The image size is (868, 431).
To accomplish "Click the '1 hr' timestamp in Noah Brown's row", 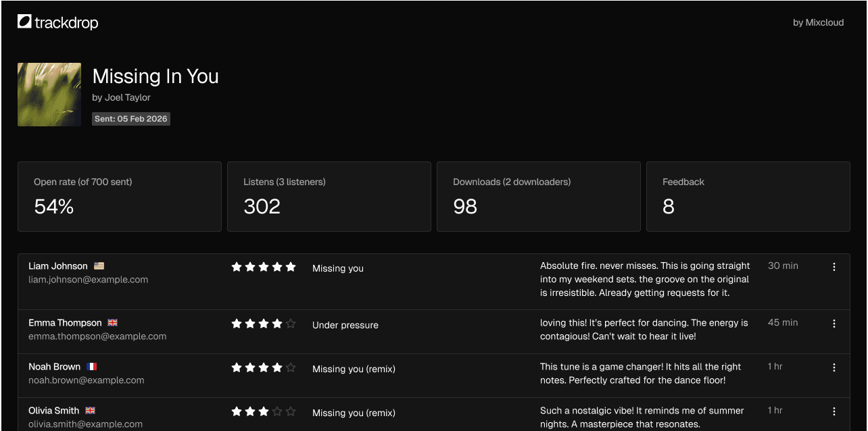I will coord(775,367).
